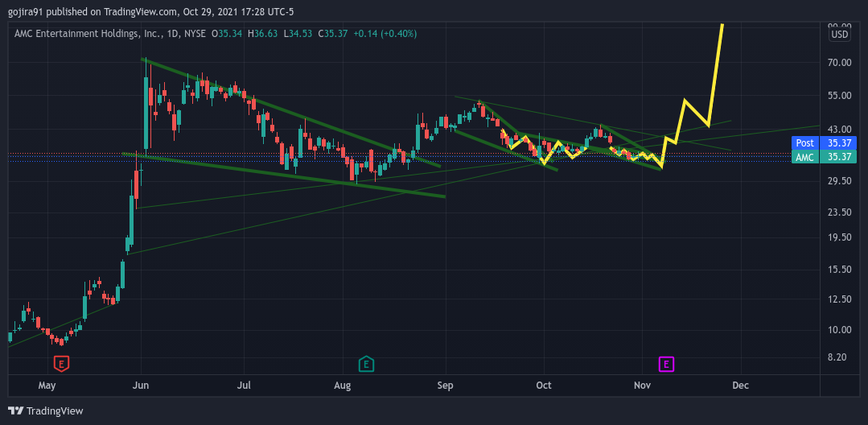Click the green AMC price label 35.37
This screenshot has width=868, height=425.
point(825,157)
